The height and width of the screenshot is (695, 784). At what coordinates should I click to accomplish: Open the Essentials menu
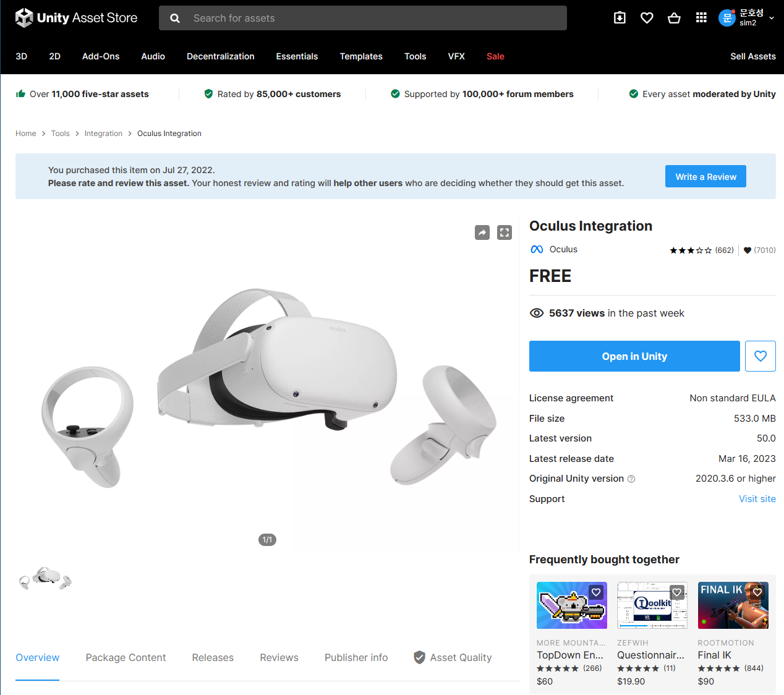pyautogui.click(x=297, y=56)
